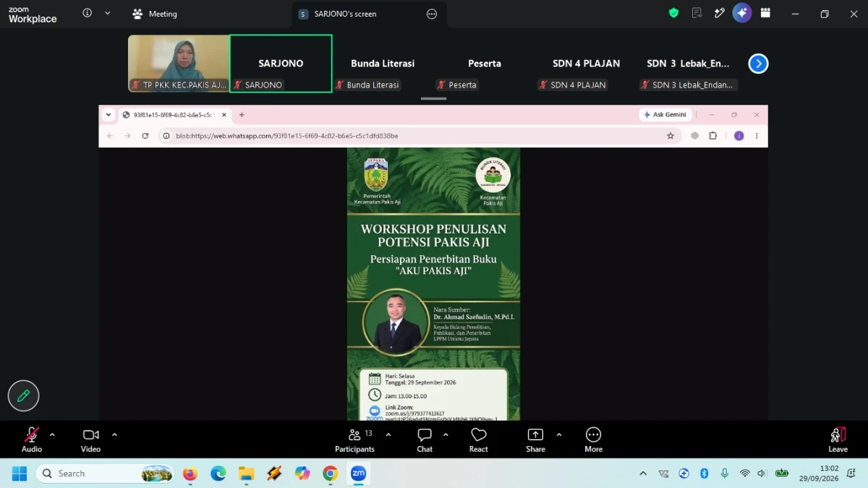Launch the AI Companion sparkle button

tap(742, 13)
